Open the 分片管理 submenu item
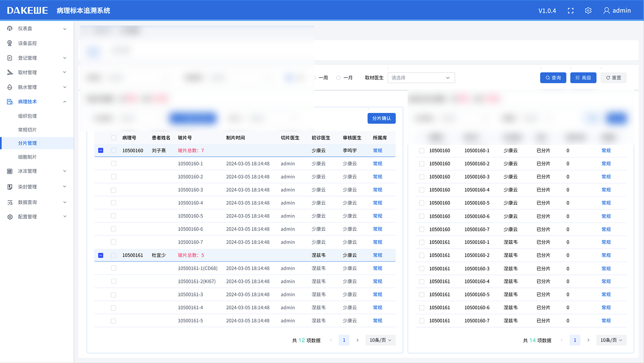644x363 pixels. (x=37, y=143)
